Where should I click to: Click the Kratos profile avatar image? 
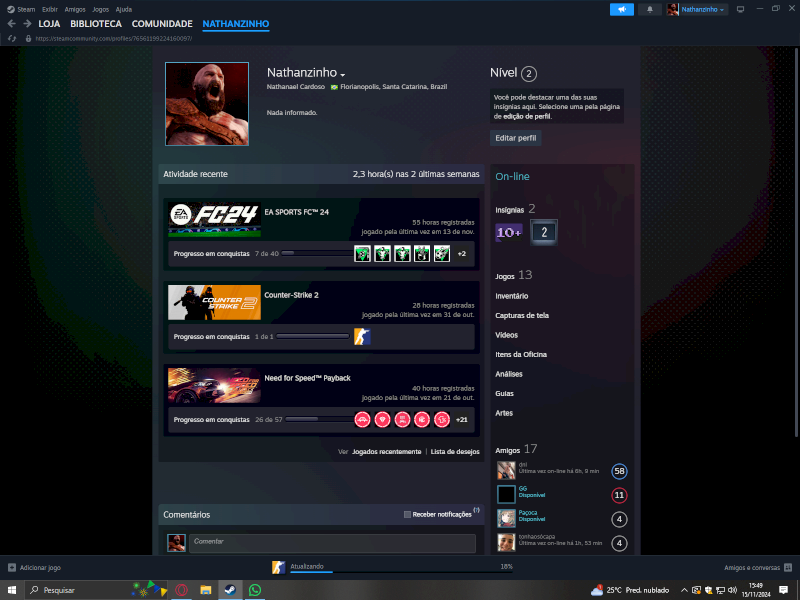click(207, 104)
